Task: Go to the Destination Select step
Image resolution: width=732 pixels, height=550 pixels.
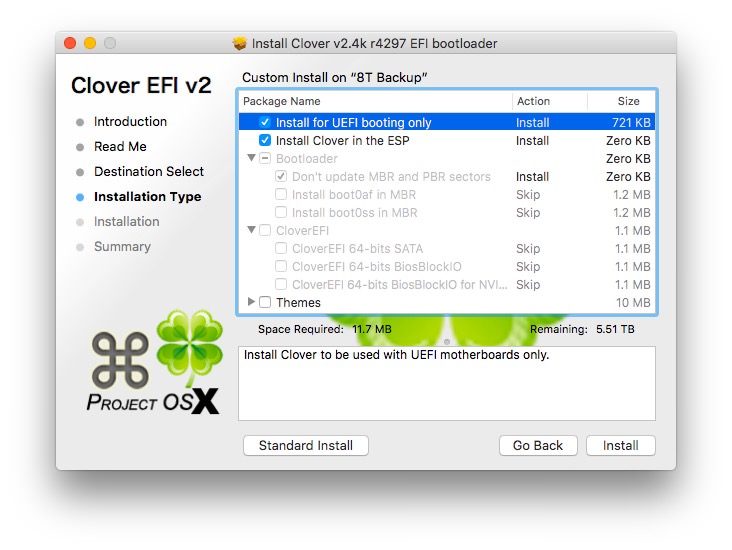Action: [x=149, y=171]
